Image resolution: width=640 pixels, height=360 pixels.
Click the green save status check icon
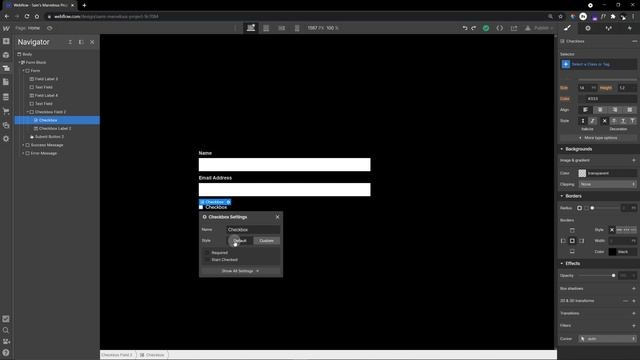click(x=486, y=28)
